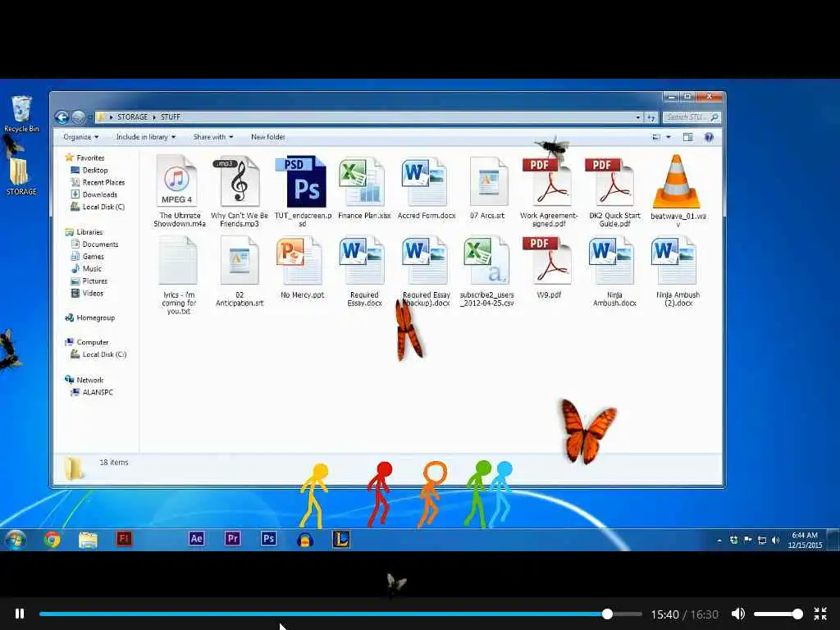Open Downloads in navigation pane
Viewport: 840px width, 630px height.
pos(94,194)
